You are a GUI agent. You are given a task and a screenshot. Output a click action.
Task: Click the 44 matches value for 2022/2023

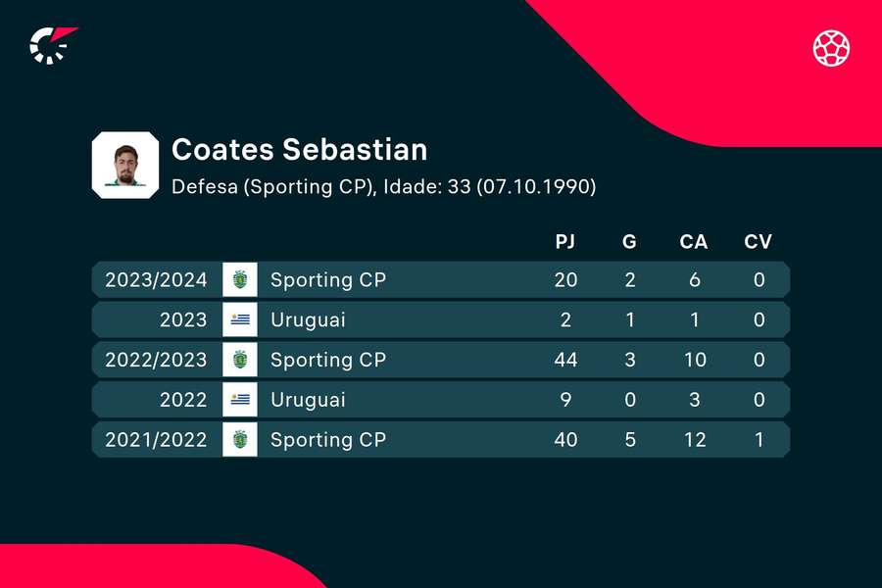(565, 360)
